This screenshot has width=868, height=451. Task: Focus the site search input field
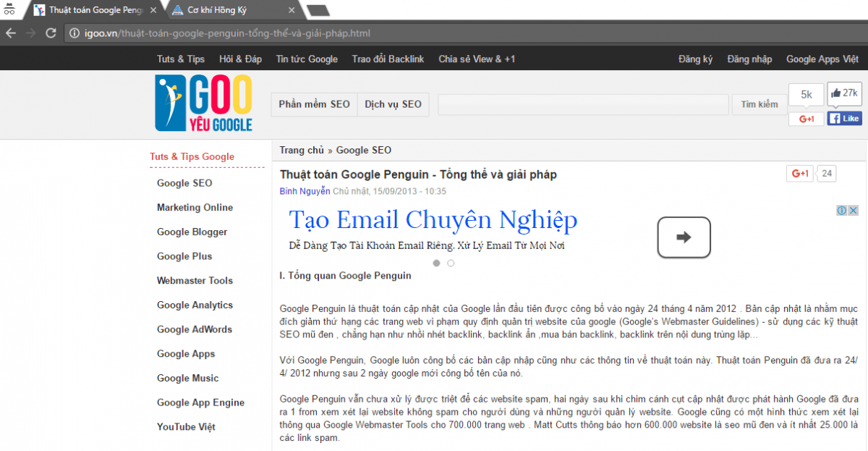click(x=583, y=104)
